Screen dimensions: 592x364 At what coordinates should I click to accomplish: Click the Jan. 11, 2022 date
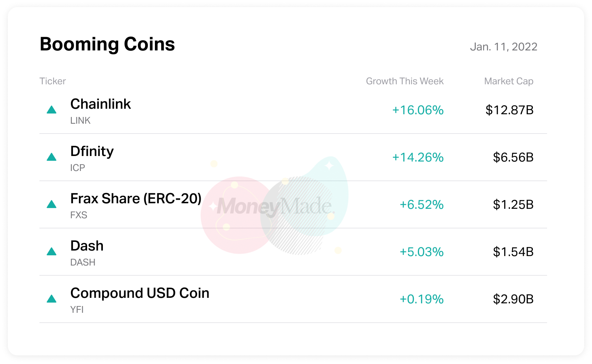(503, 47)
